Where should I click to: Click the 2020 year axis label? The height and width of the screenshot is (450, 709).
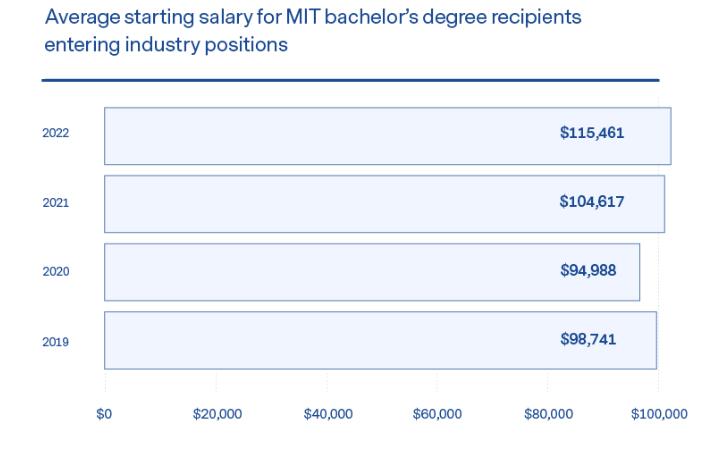click(56, 271)
